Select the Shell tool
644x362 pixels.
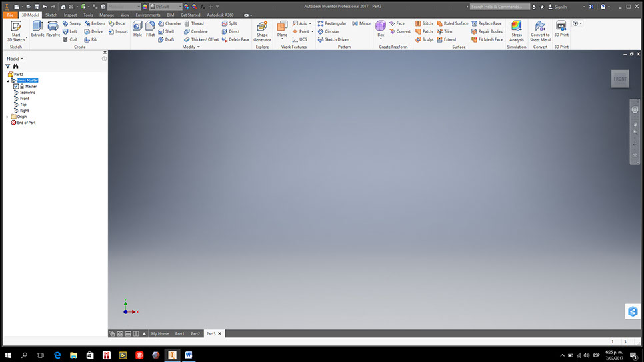click(167, 31)
